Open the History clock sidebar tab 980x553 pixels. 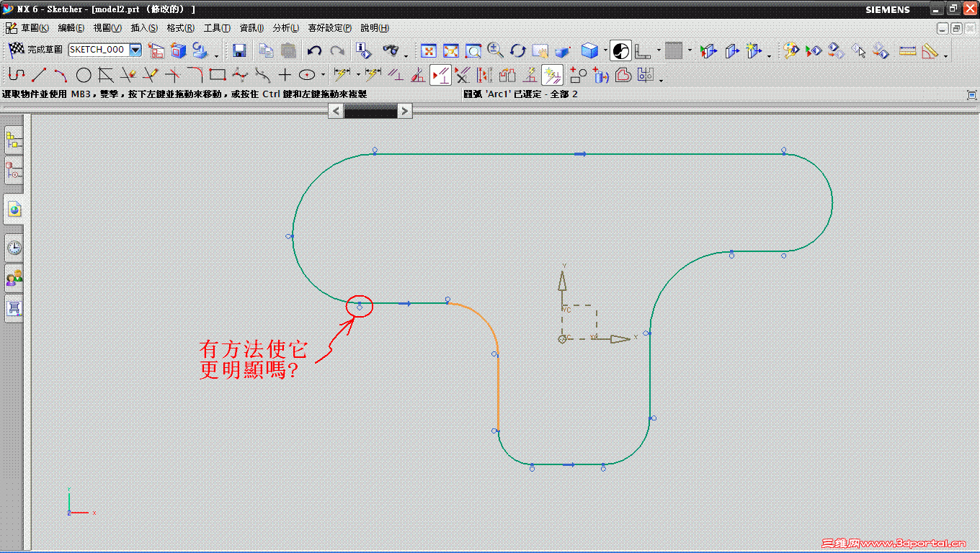coord(14,248)
